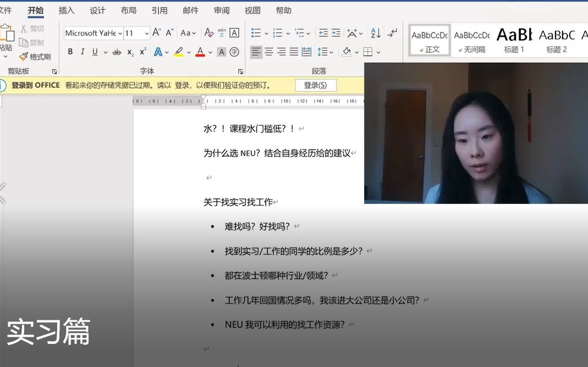Click the Subscript icon

pyautogui.click(x=130, y=51)
